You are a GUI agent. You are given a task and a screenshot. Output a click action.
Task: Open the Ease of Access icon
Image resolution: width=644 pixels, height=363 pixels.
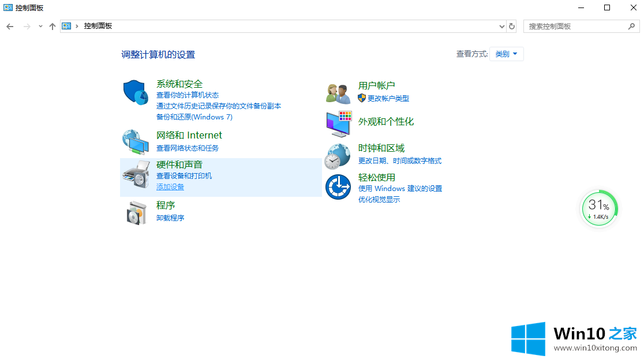point(338,186)
